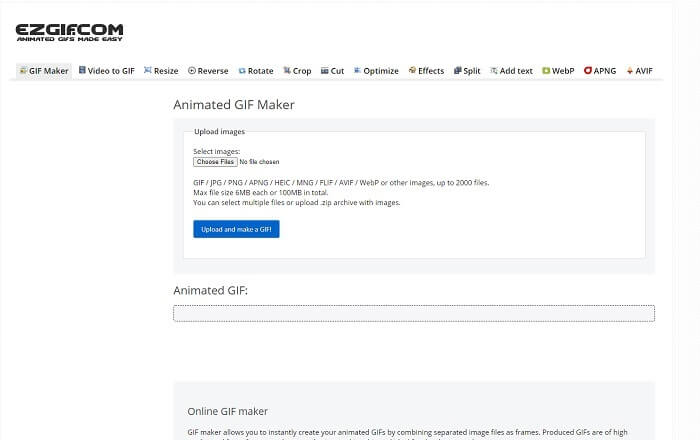Viewport: 700px width, 440px height.
Task: Click the GIF Maker tab icon
Action: [x=23, y=71]
